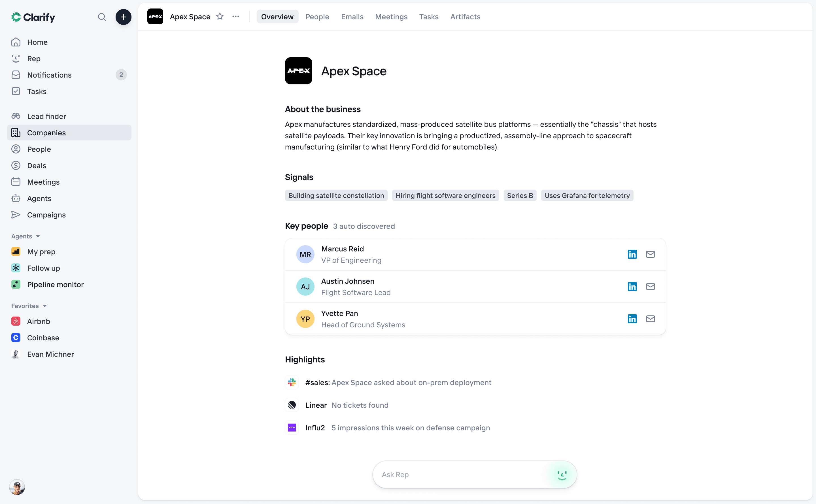Open Lead finder
Screen dimensions: 816x504
click(69, 116)
